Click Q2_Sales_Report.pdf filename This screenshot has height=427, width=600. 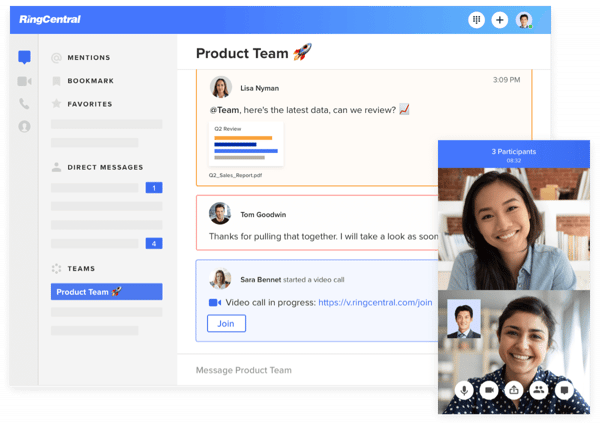[x=235, y=175]
